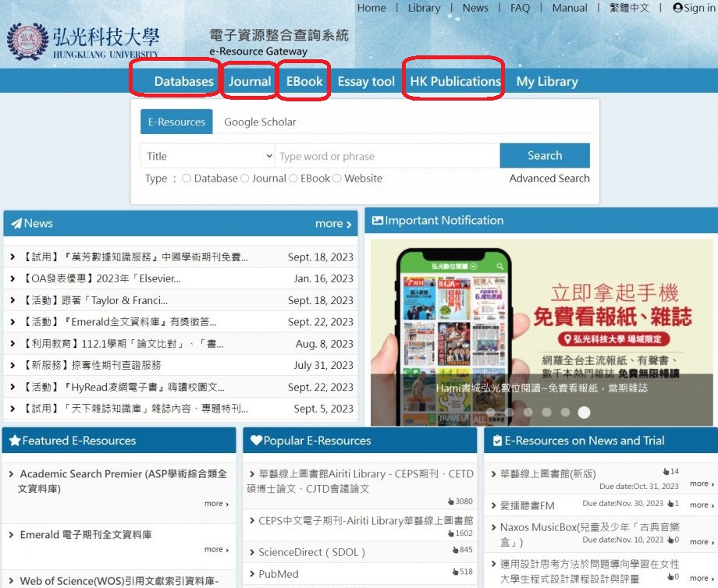
Task: Open Web of Science(WOS) featured resource
Action: point(119,581)
